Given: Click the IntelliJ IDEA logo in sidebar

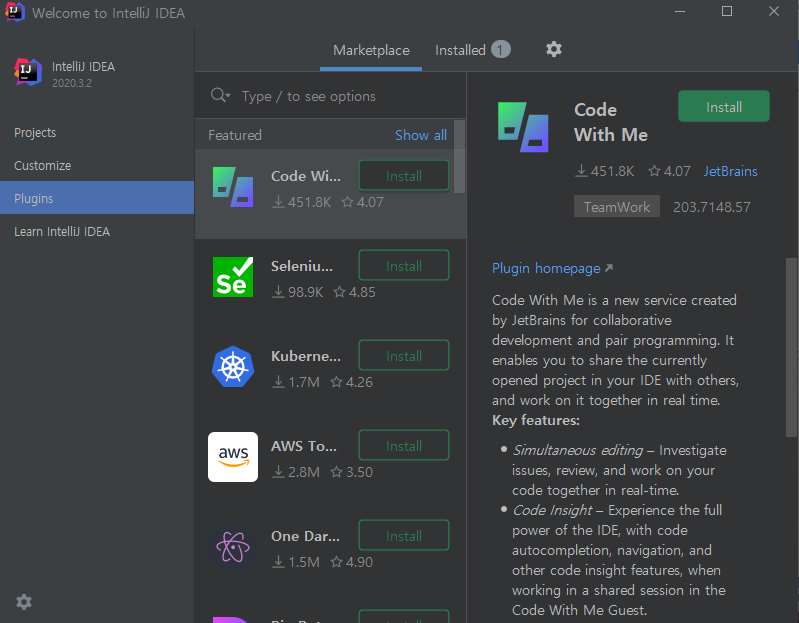Looking at the screenshot, I should pyautogui.click(x=28, y=72).
